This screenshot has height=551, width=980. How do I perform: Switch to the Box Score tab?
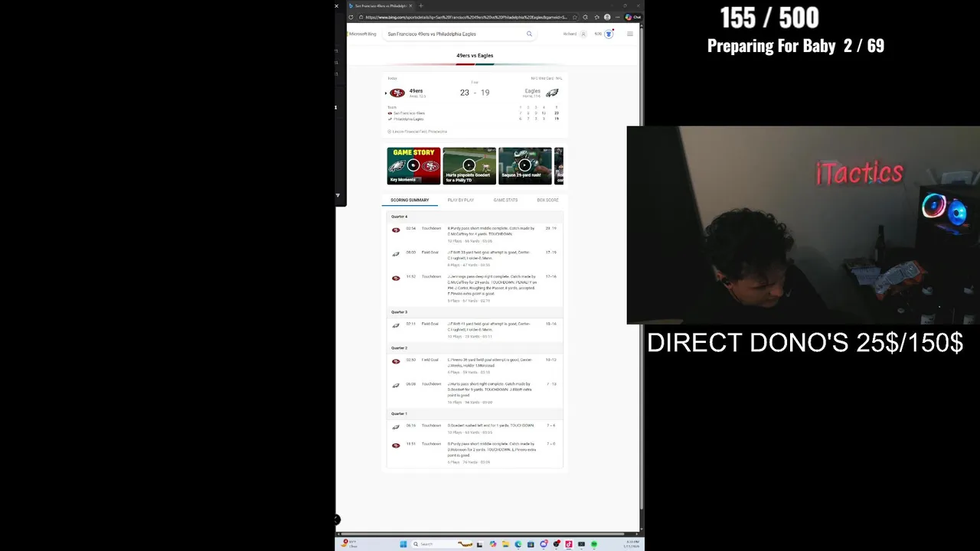coord(547,200)
